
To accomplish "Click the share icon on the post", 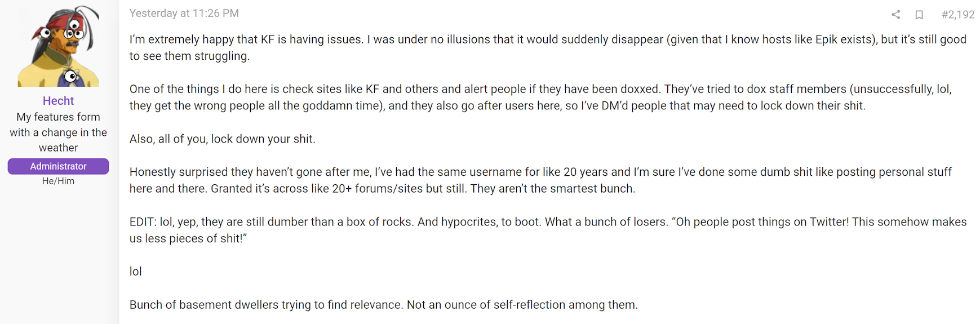I will pyautogui.click(x=895, y=15).
